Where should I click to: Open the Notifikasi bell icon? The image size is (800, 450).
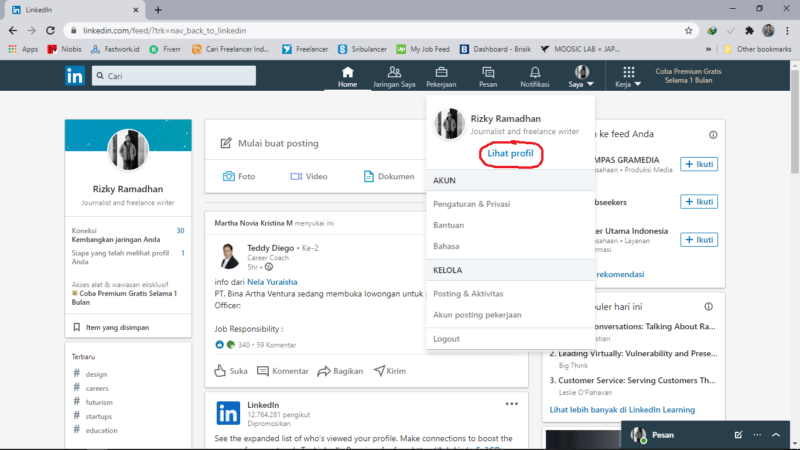click(x=535, y=77)
